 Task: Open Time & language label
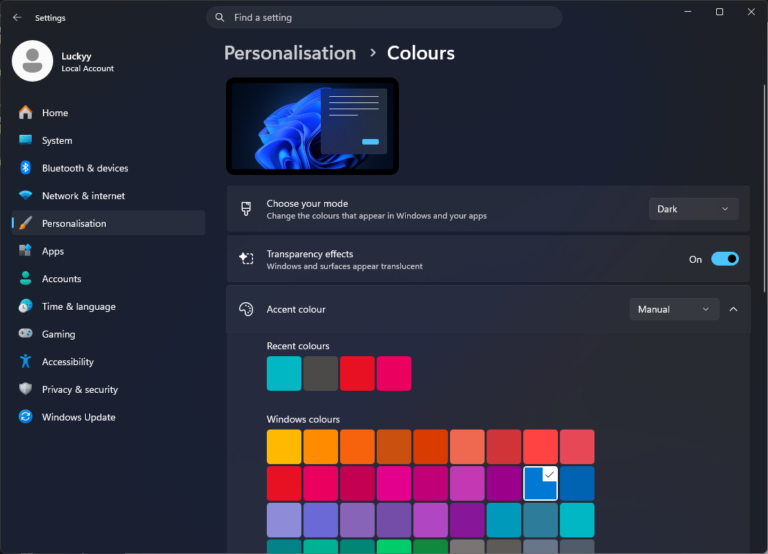pos(79,307)
